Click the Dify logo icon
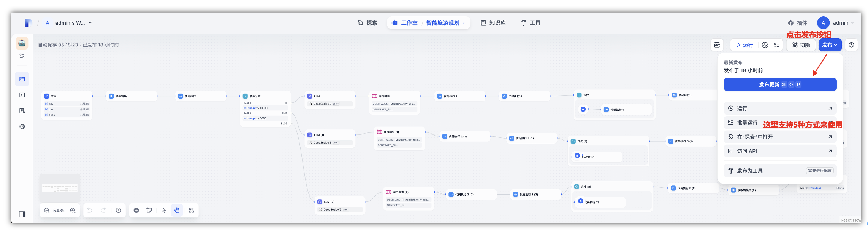The height and width of the screenshot is (230, 868). pyautogui.click(x=28, y=23)
